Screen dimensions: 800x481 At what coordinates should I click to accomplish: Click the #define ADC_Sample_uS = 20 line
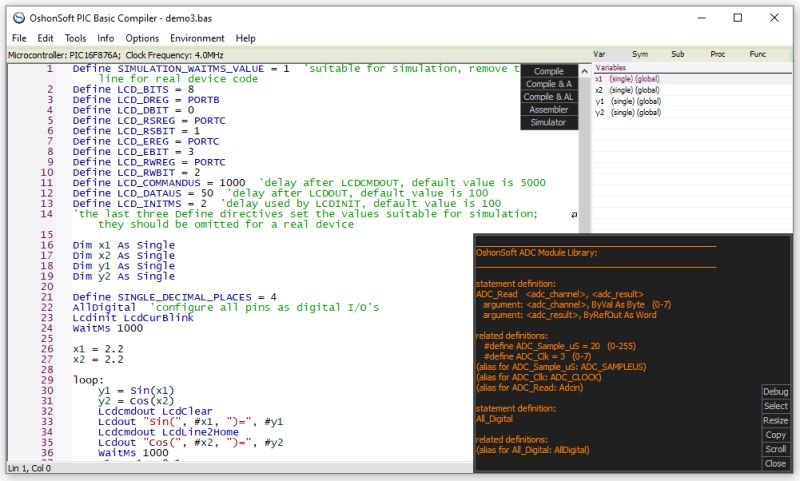560,346
